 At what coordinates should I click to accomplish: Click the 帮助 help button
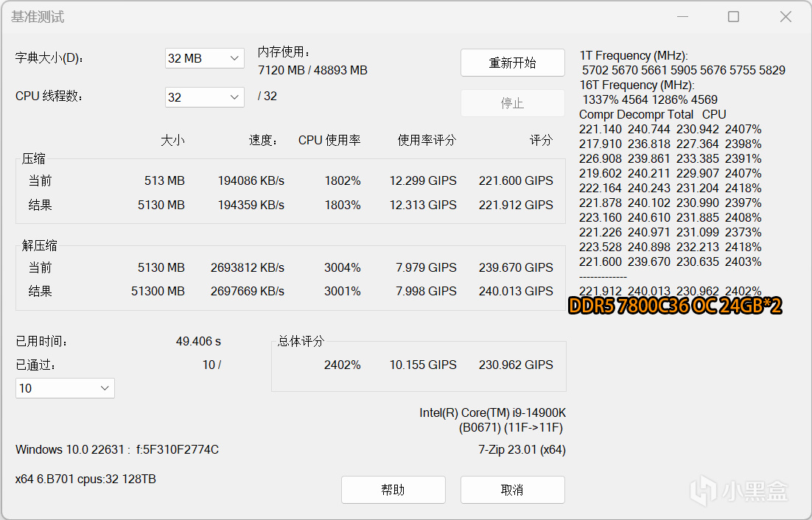click(393, 490)
